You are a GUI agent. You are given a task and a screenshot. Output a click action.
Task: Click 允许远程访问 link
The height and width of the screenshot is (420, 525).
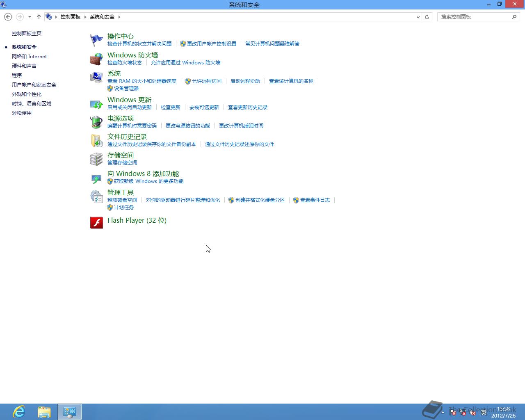tap(207, 81)
